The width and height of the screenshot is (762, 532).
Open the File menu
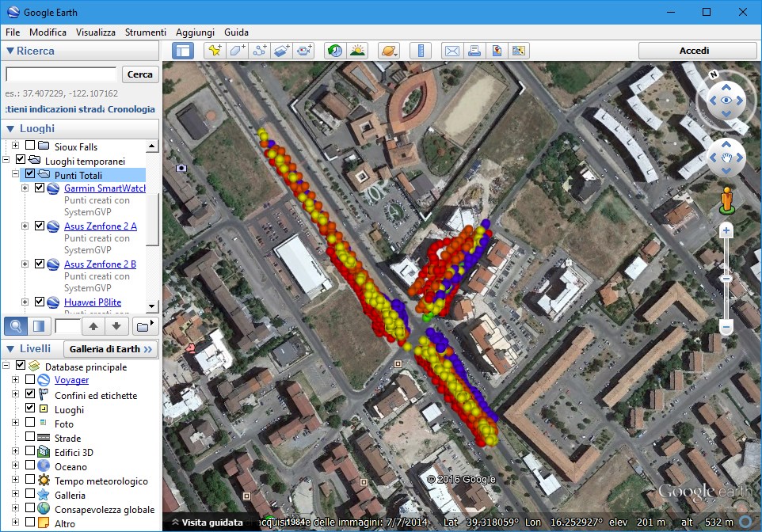[13, 32]
